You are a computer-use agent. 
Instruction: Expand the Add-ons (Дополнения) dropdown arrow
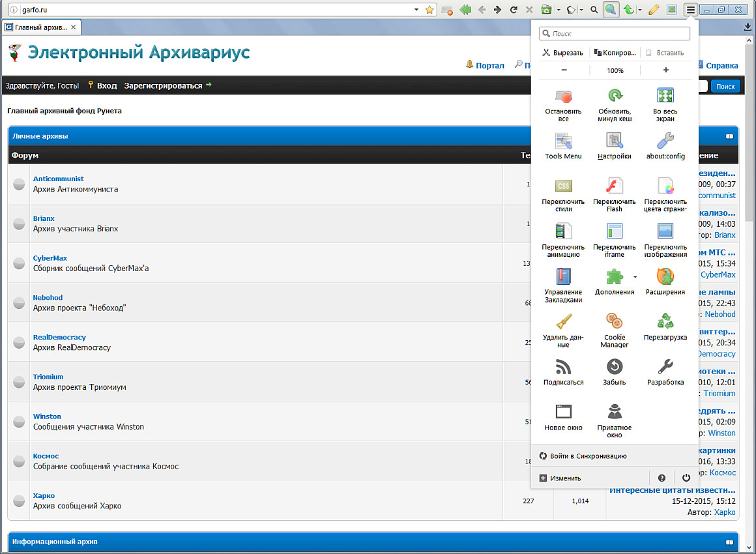point(635,277)
